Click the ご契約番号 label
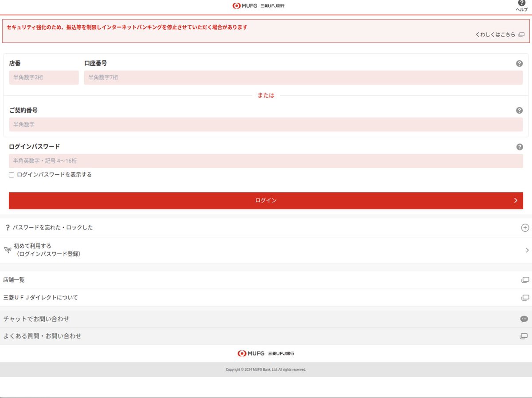 pyautogui.click(x=23, y=110)
